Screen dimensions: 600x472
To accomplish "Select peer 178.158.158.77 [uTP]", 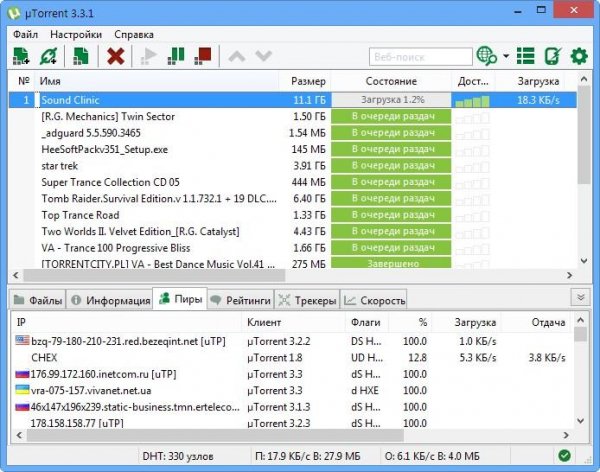I will click(292, 423).
